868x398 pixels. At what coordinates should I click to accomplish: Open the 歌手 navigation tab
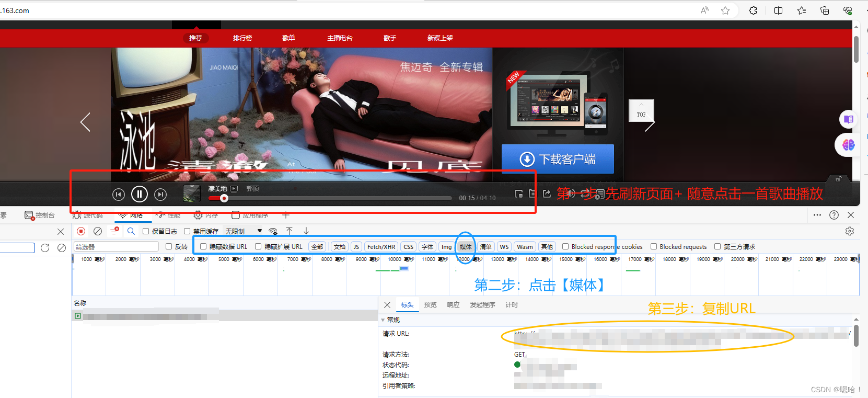click(390, 38)
